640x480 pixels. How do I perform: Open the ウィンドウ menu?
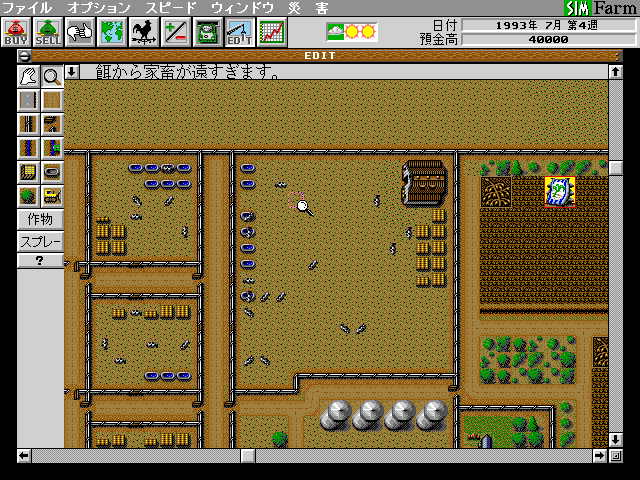(242, 7)
